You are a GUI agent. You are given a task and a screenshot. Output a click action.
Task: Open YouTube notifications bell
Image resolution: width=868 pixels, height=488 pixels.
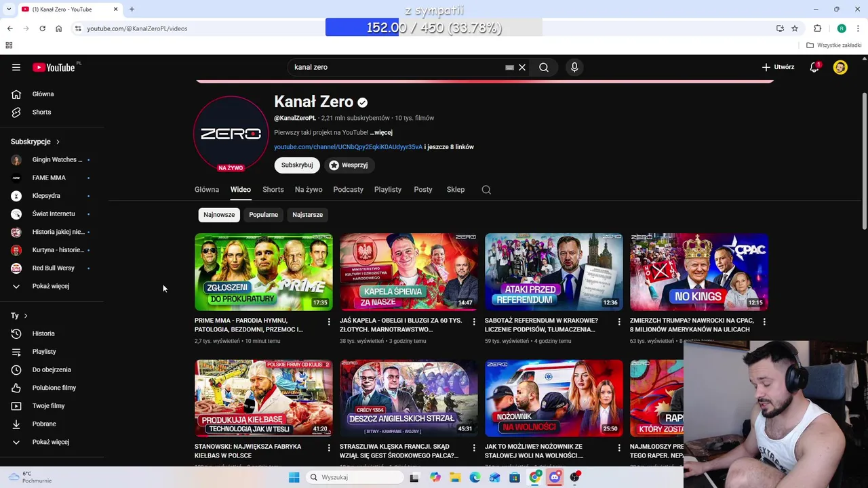point(814,67)
